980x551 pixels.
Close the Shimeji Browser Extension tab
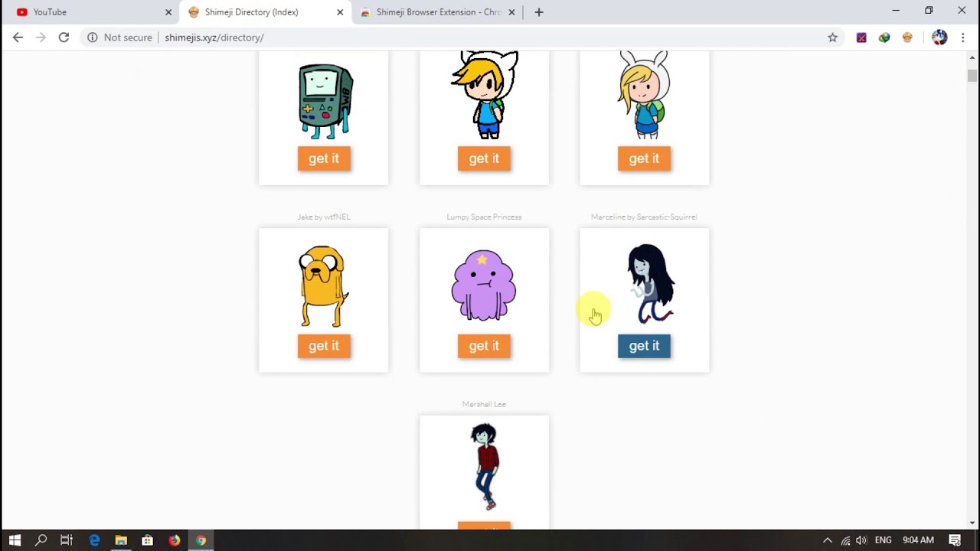point(511,12)
